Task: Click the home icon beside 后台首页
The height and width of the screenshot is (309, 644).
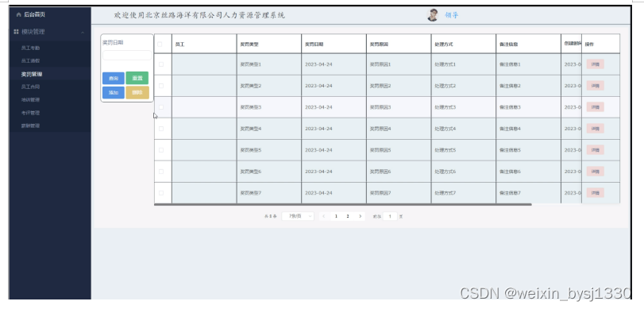Action: coord(18,15)
